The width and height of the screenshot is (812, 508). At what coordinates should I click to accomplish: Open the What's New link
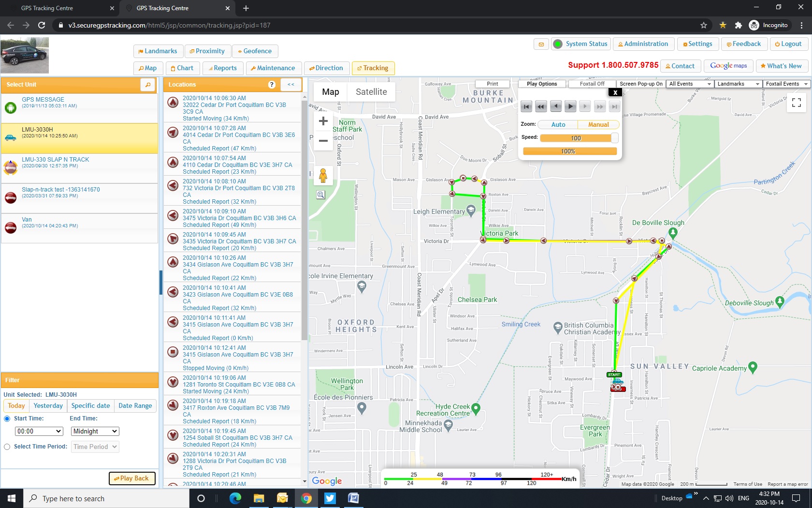(782, 66)
